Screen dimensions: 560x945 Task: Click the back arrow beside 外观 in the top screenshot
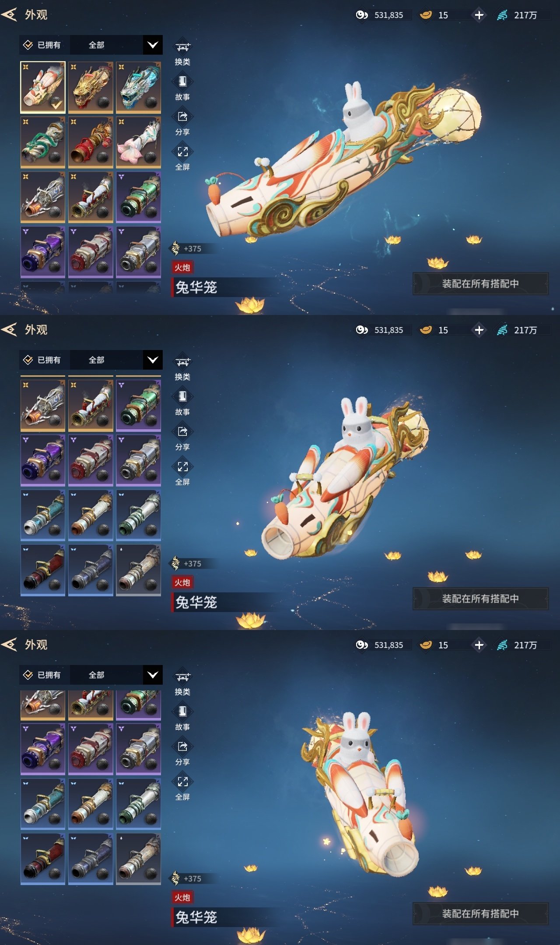9,14
